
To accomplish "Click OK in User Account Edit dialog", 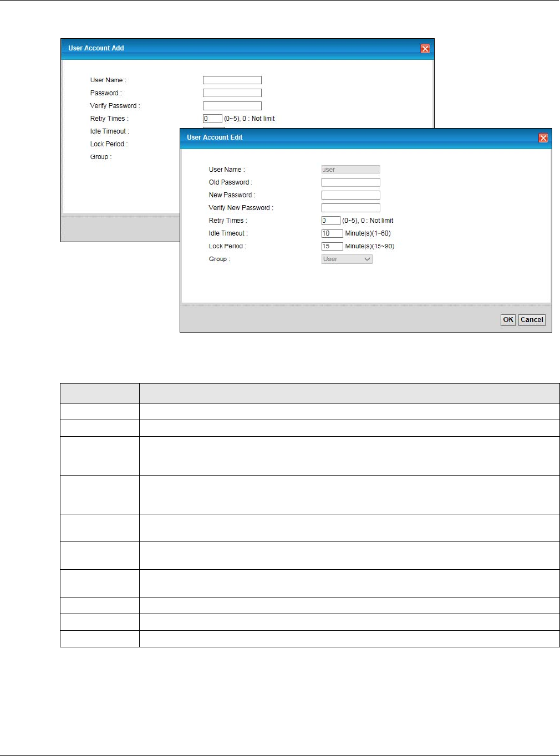I will click(508, 320).
